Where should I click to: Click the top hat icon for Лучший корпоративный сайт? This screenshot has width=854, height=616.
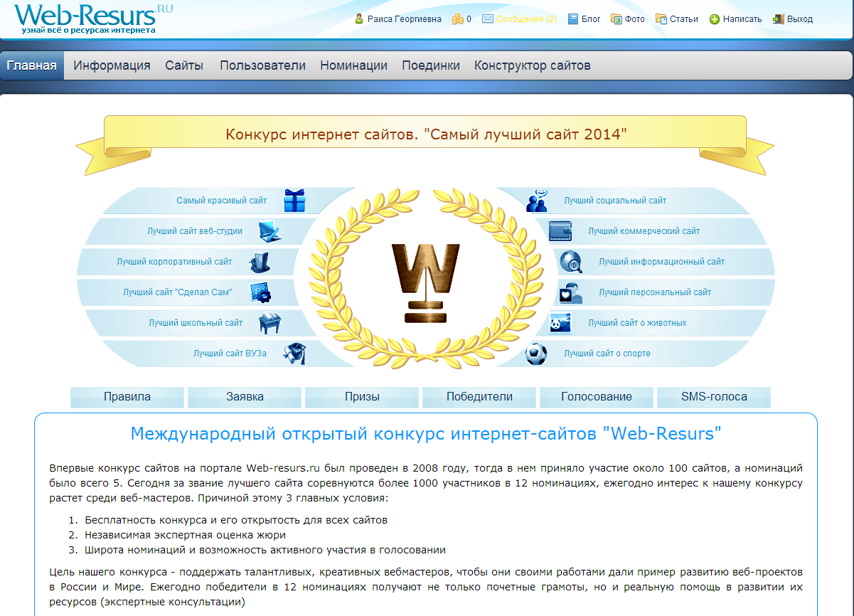[x=260, y=262]
